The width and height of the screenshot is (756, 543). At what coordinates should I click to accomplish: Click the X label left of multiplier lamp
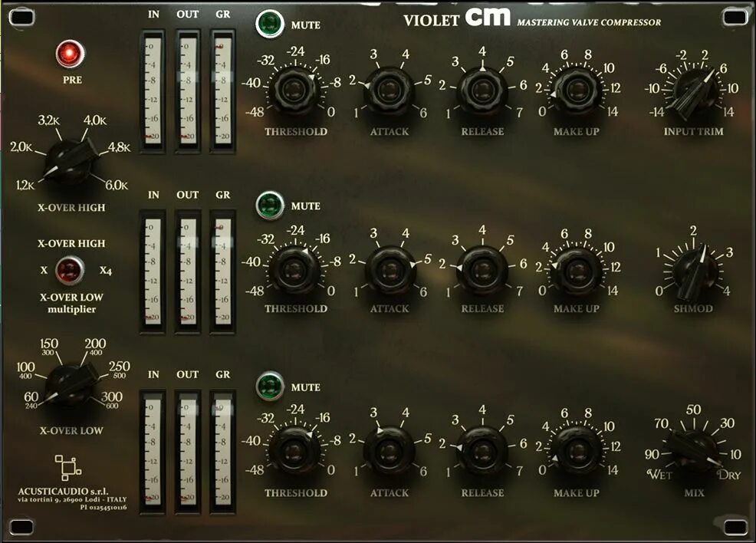click(44, 270)
